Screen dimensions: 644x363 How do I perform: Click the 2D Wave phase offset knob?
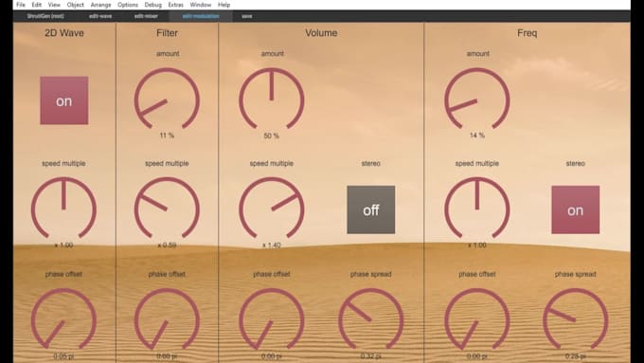tap(63, 319)
